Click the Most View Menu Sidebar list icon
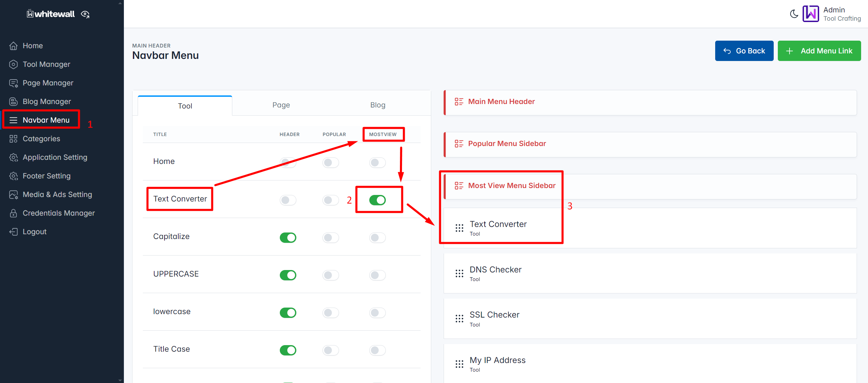This screenshot has width=868, height=383. tap(459, 186)
